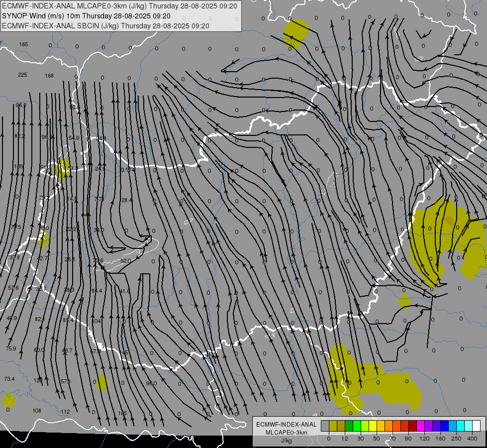
Task: Click the legend tick value '30'
Action: (x=361, y=439)
